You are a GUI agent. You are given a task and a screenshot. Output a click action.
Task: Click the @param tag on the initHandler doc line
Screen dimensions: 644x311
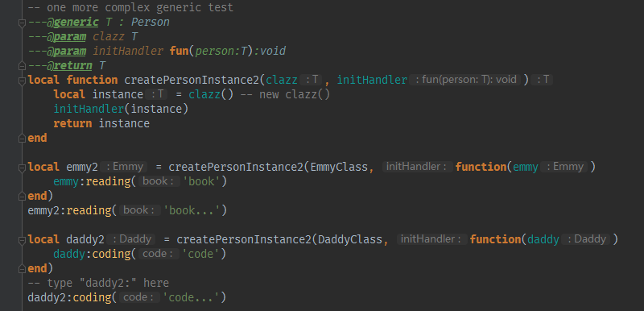click(66, 51)
